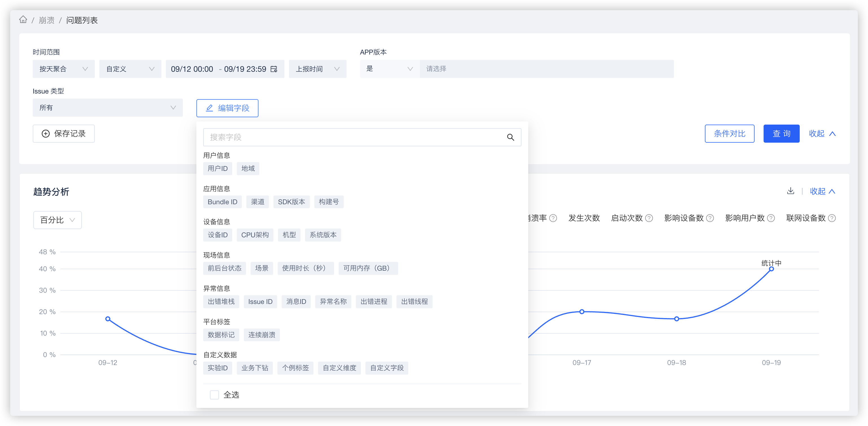
Task: Click help icon beside 联网设备数
Action: (x=832, y=218)
